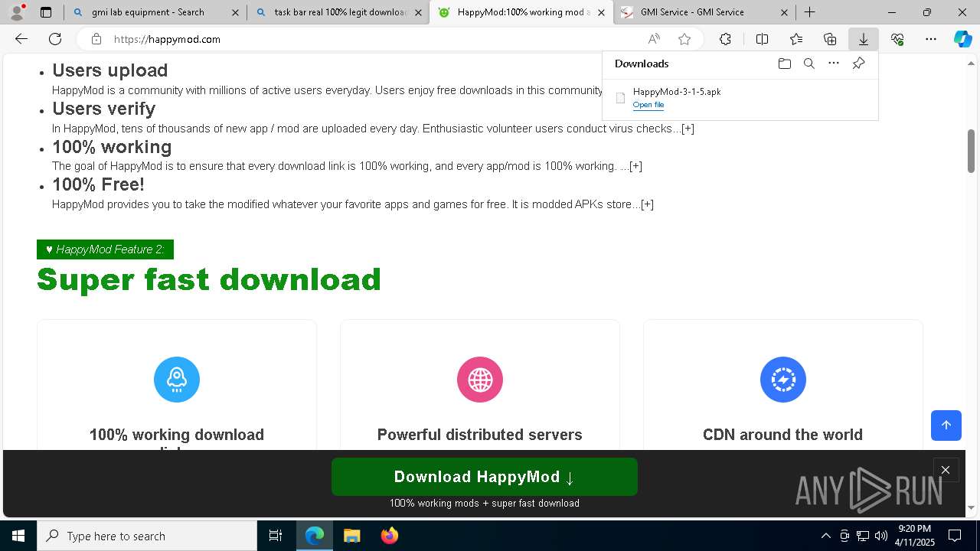This screenshot has height=551, width=980.
Task: Click the blue CDN icon
Action: [x=783, y=380]
